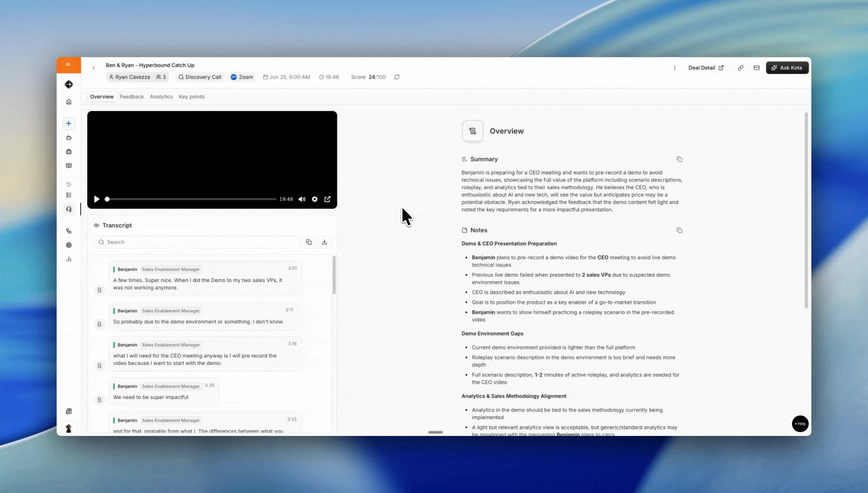Click the Discovery Call tag
Screen dimensions: 868x493
tap(200, 77)
